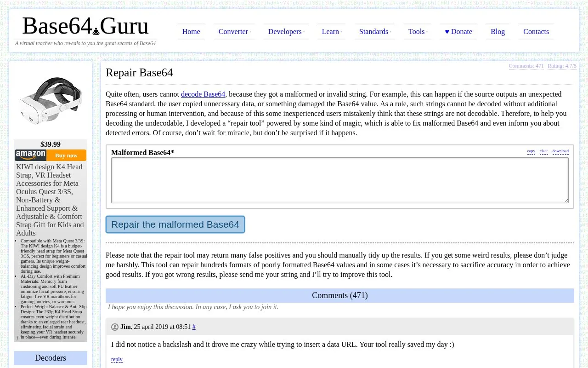Download the Malformed Base64 content
This screenshot has width=588, height=368.
560,151
